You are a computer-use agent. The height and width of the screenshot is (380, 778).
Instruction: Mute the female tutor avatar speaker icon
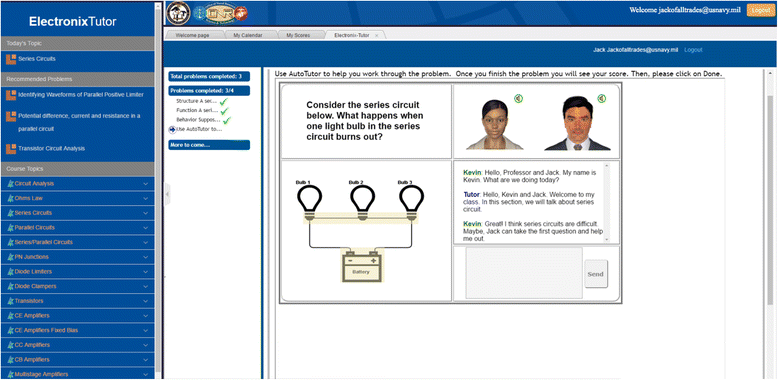coord(519,99)
